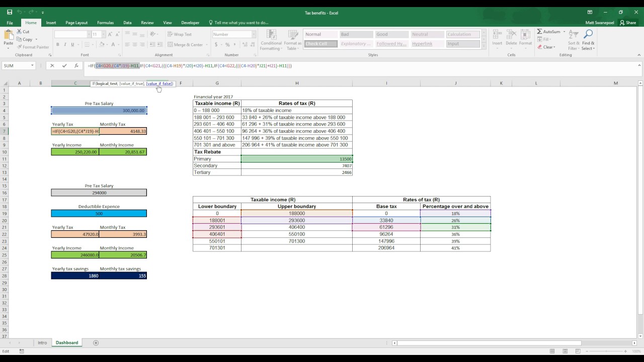Toggle Merge & Center
The width and height of the screenshot is (644, 362).
tap(185, 45)
